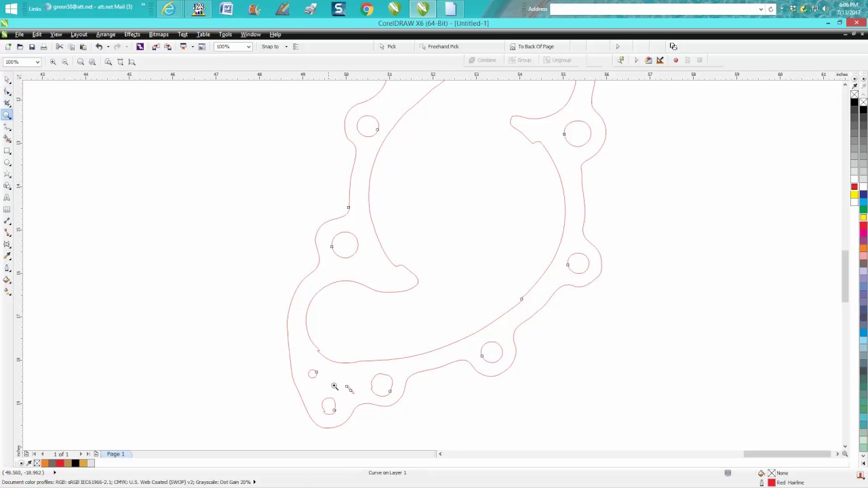Image resolution: width=868 pixels, height=488 pixels.
Task: Click the Zoom Out icon
Action: 65,62
